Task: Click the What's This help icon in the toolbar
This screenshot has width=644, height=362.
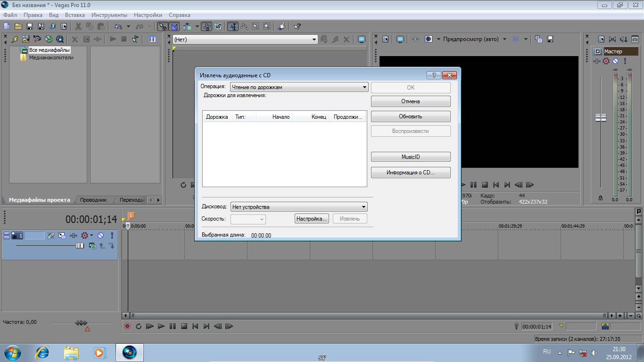Action: [x=297, y=26]
